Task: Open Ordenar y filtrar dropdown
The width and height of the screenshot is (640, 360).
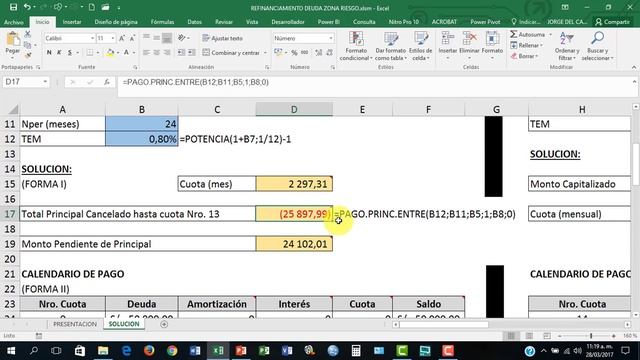Action: coord(567,46)
